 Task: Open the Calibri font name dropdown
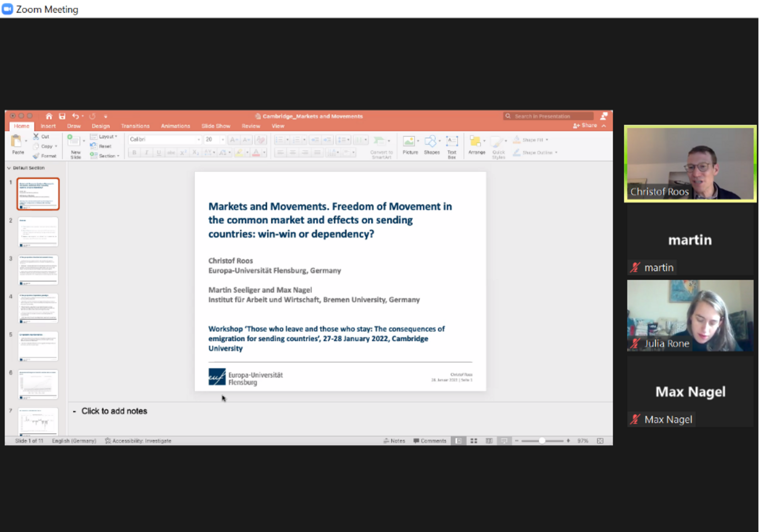coord(199,140)
